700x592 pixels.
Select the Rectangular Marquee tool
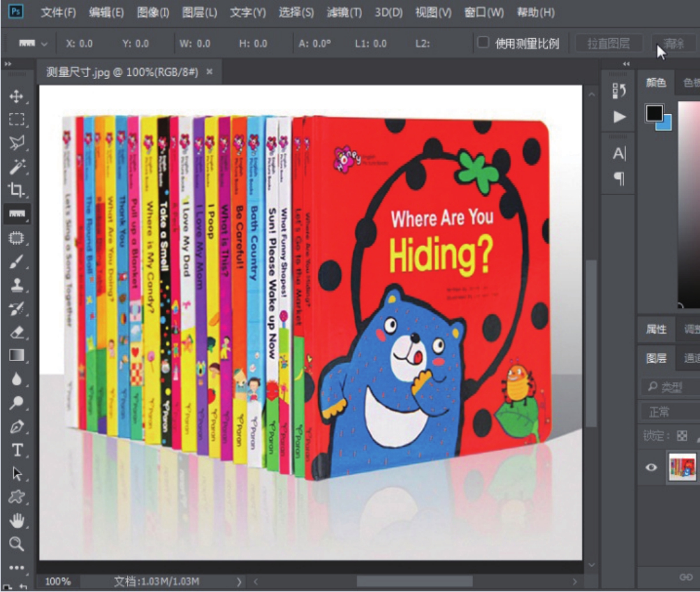pyautogui.click(x=17, y=119)
